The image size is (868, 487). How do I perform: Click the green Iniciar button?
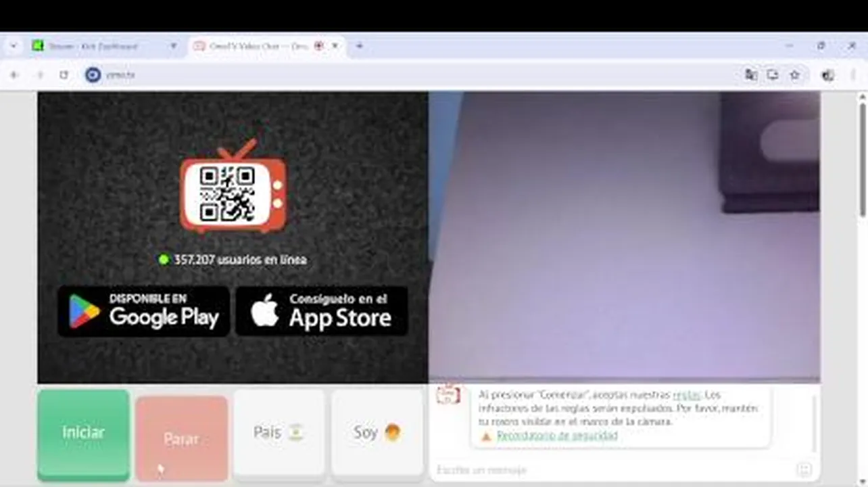[x=83, y=434]
